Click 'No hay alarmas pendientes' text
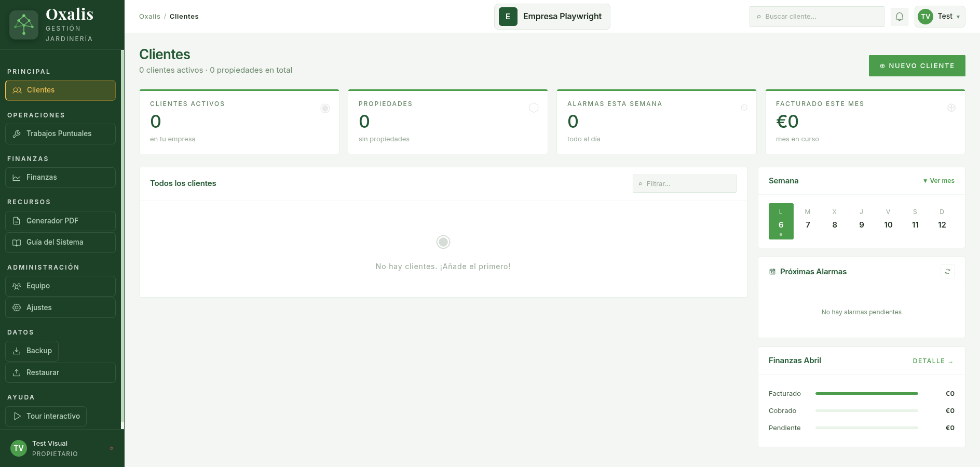Screen dimensions: 980x467 (862, 312)
